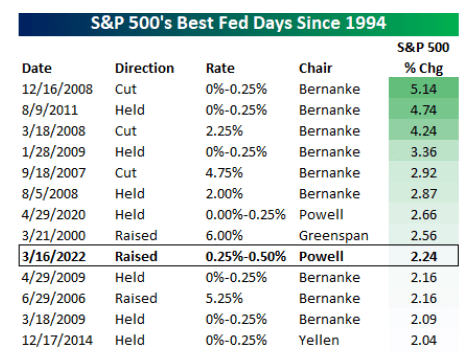Select the 12/17/2014 date cell

pyautogui.click(x=57, y=340)
